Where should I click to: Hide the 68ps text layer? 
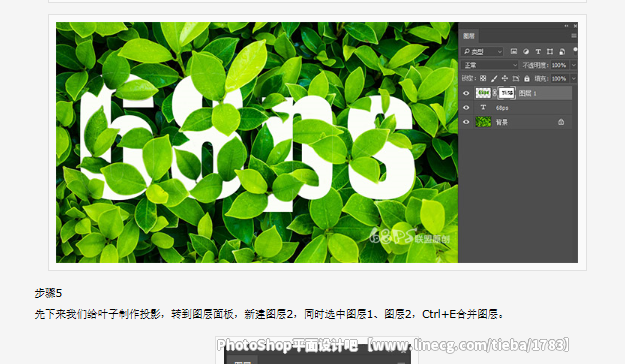[x=466, y=108]
